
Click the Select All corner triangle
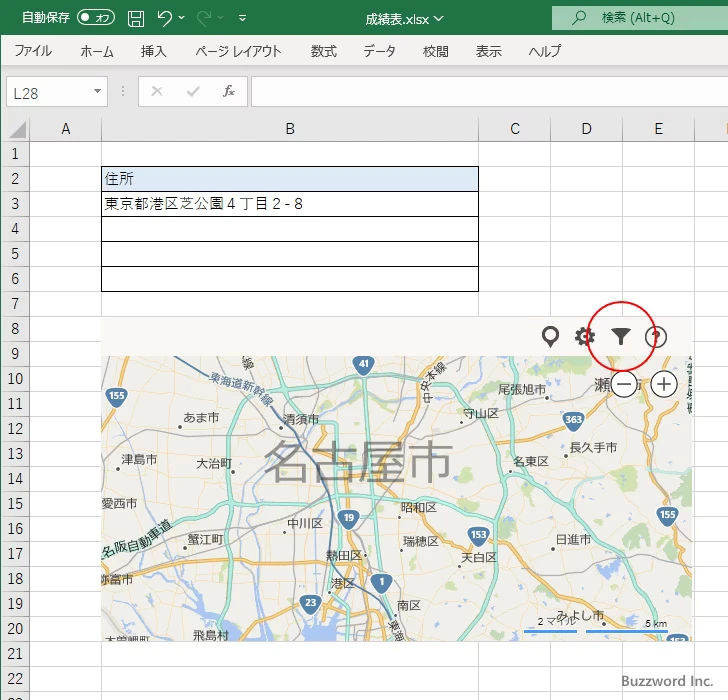pos(17,130)
